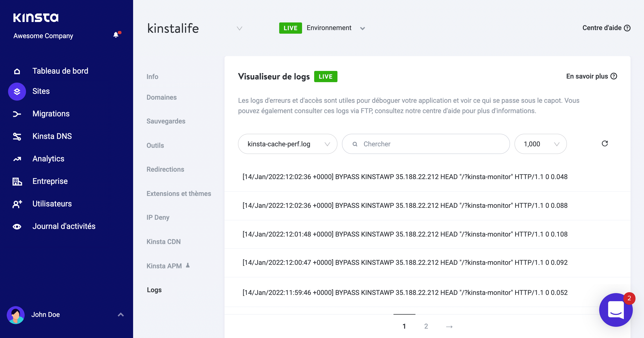Switch to the Domaines tab
The width and height of the screenshot is (644, 338).
pyautogui.click(x=162, y=97)
